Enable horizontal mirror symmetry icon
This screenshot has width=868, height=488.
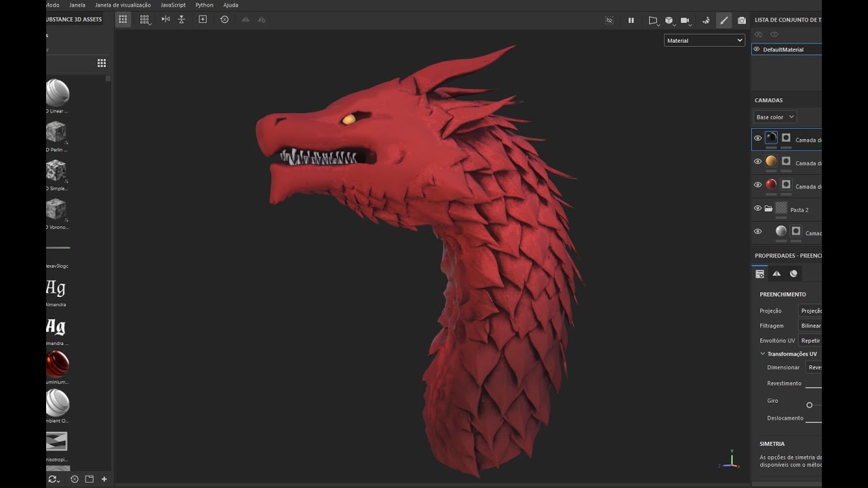(x=165, y=20)
